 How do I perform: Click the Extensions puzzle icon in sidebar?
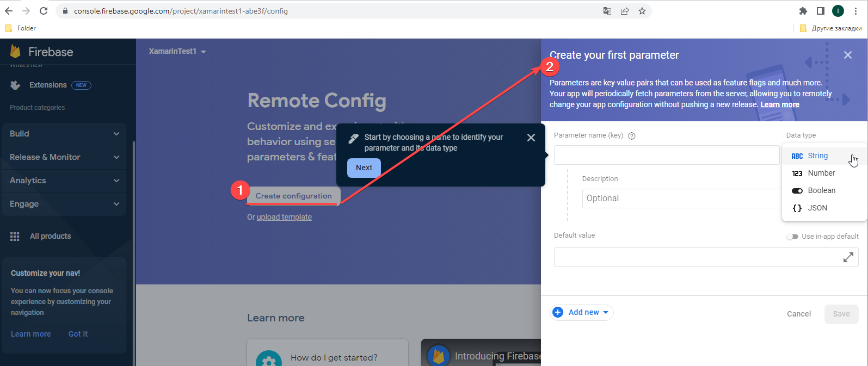(15, 85)
